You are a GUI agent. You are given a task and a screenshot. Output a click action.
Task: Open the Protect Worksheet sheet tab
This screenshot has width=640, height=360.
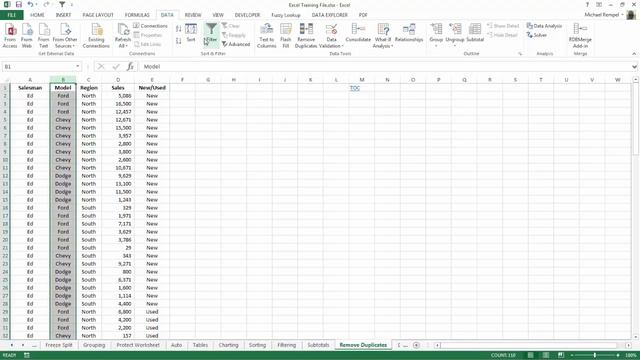(x=138, y=345)
